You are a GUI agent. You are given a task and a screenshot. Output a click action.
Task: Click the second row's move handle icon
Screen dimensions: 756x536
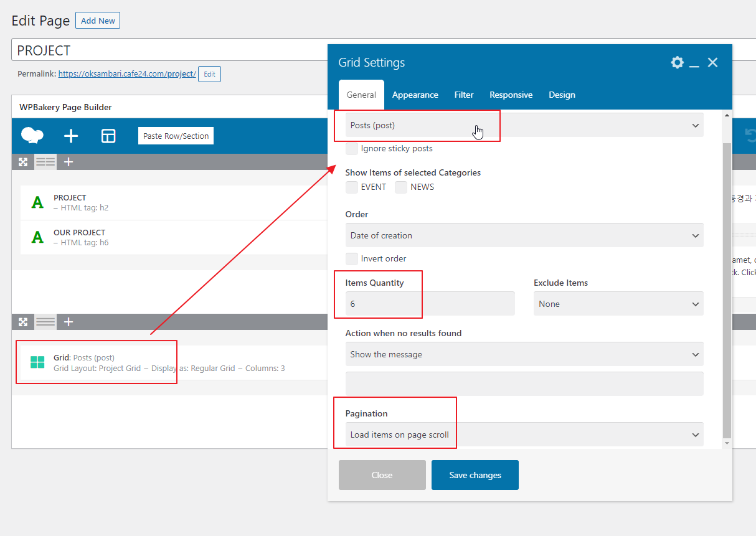tap(23, 322)
